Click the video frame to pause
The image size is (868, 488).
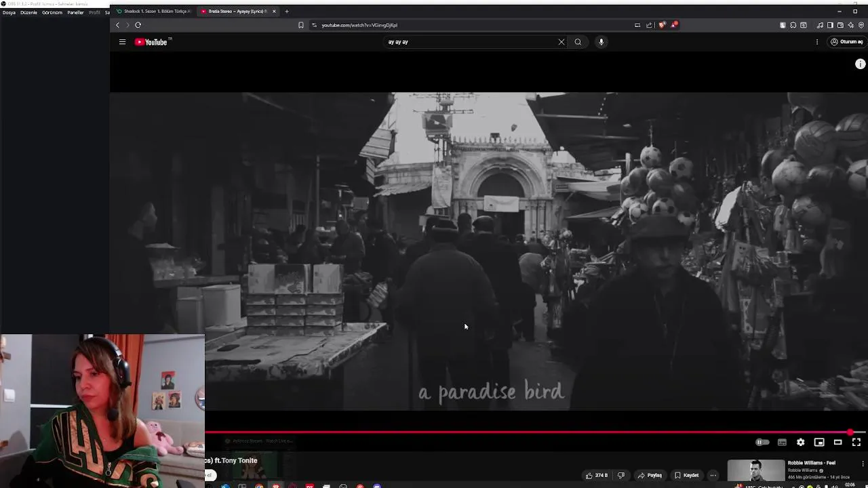click(488, 251)
